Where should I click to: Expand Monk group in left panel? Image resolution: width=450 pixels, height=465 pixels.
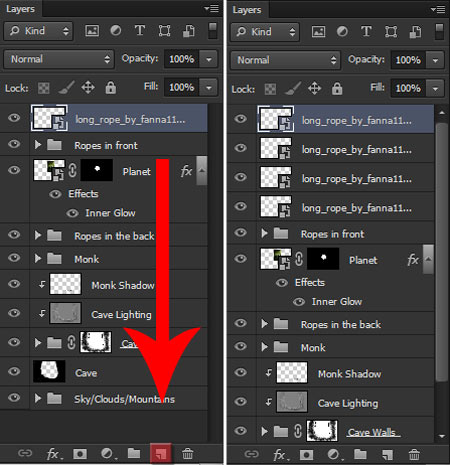pos(38,258)
